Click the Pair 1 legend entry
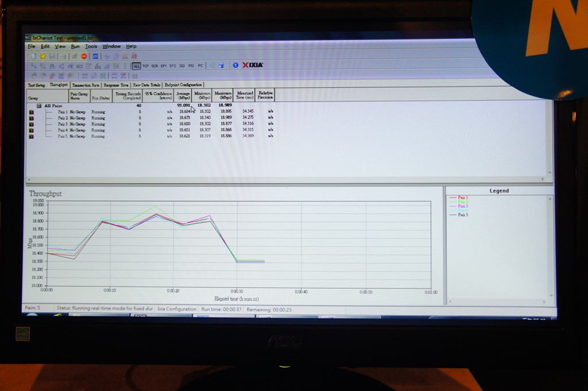Image resolution: width=588 pixels, height=391 pixels. 459,197
